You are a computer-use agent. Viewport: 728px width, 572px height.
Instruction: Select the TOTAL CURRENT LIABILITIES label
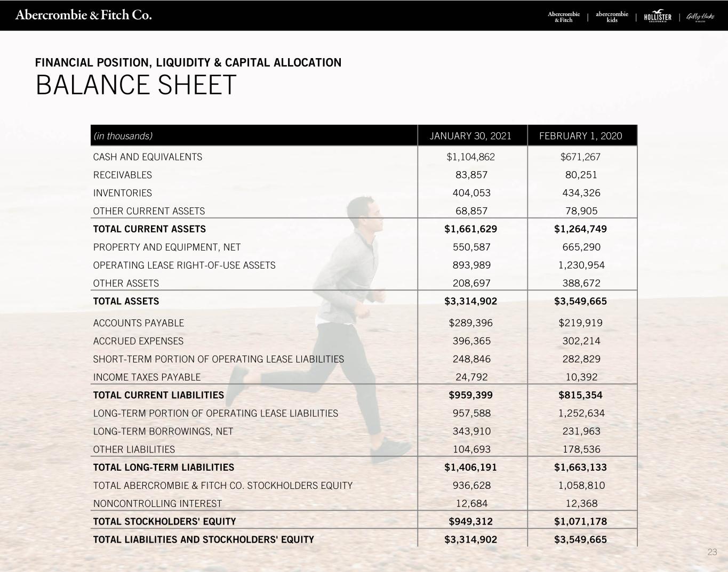(x=158, y=396)
